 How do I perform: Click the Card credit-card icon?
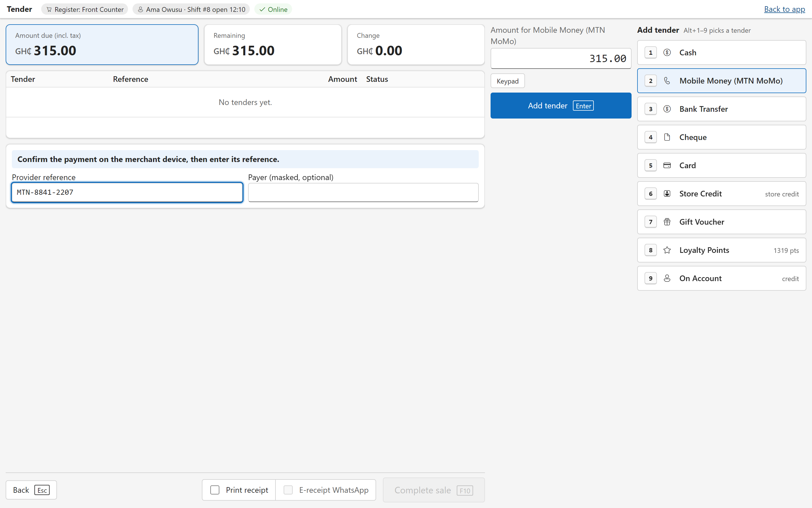(667, 165)
